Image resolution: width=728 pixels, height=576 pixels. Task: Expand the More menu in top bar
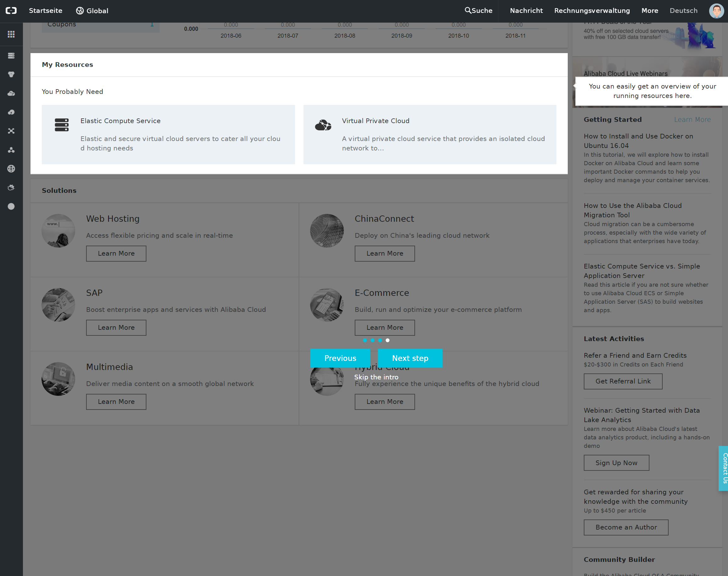point(650,11)
